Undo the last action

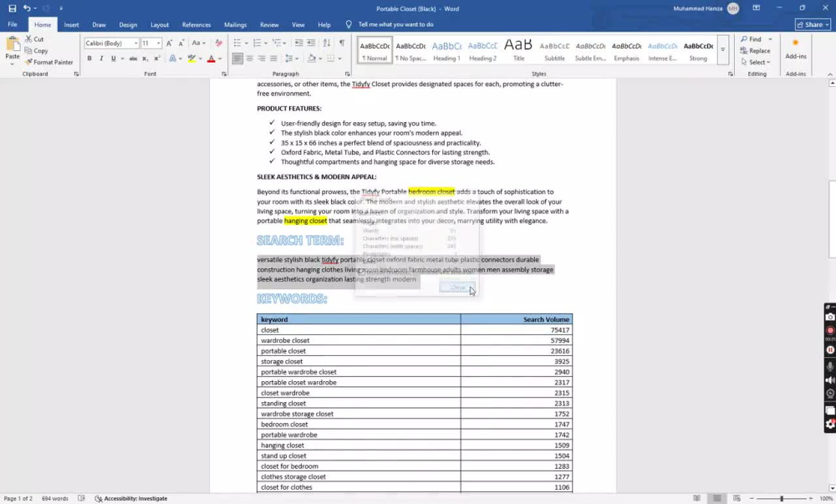coord(27,8)
